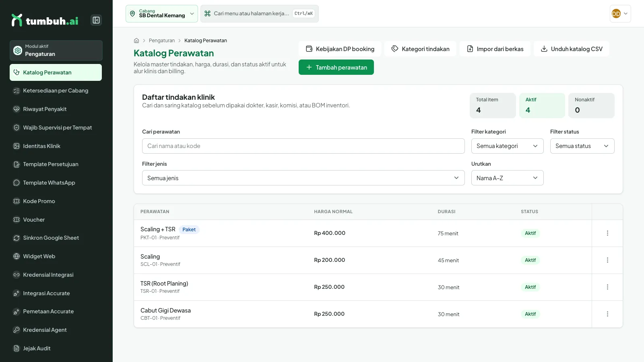Open row actions for Cabut Gigi Dewasa
The width and height of the screenshot is (644, 362).
[607, 314]
